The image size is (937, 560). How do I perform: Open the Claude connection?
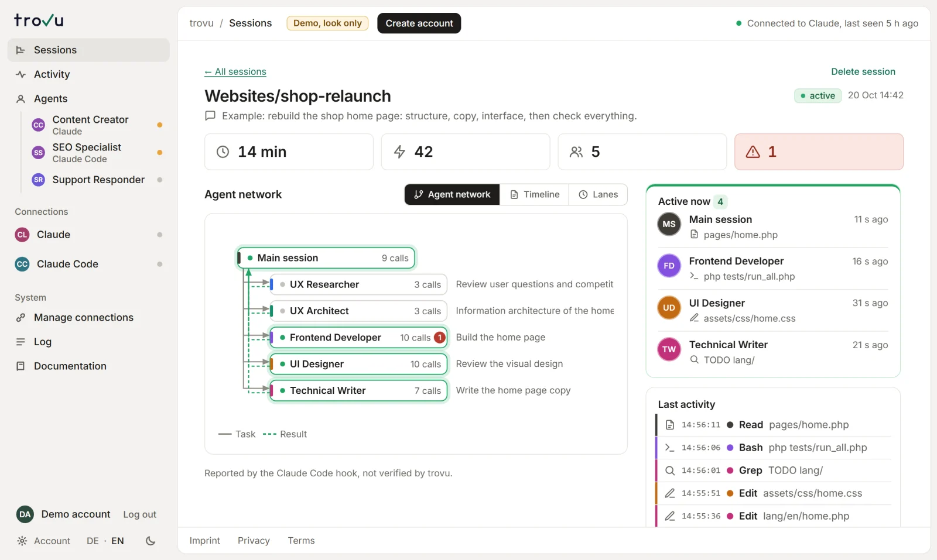click(x=88, y=235)
